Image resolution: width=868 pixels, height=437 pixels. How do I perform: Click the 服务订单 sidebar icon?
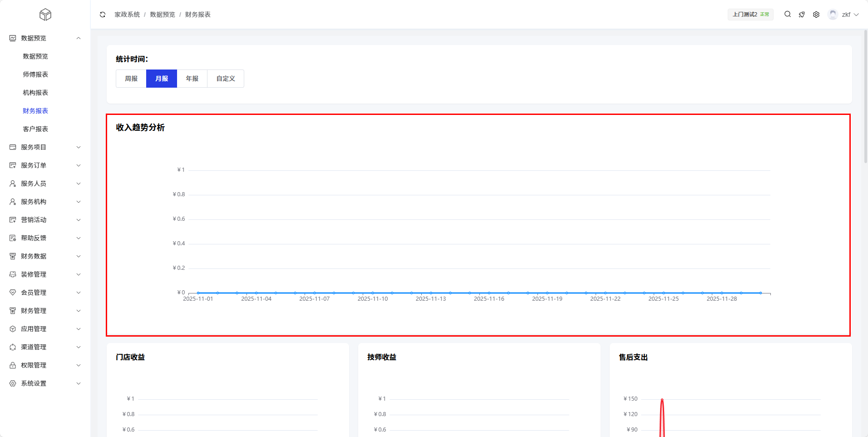pos(13,165)
